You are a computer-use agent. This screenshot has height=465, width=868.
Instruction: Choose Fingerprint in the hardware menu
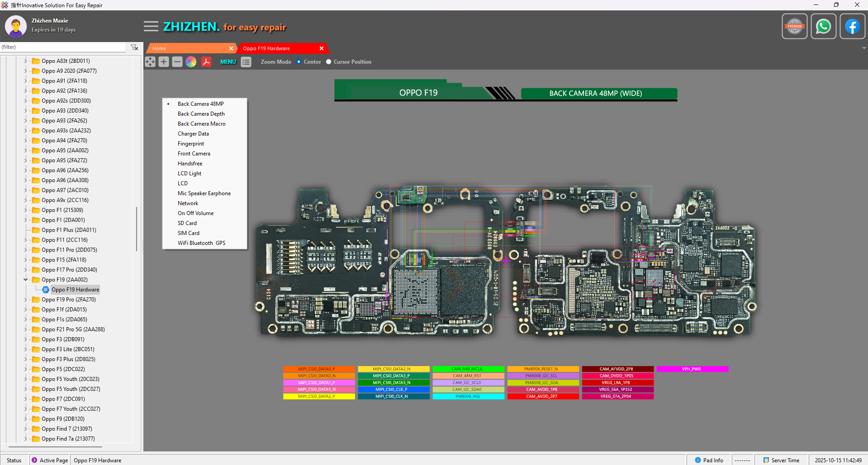pyautogui.click(x=191, y=144)
